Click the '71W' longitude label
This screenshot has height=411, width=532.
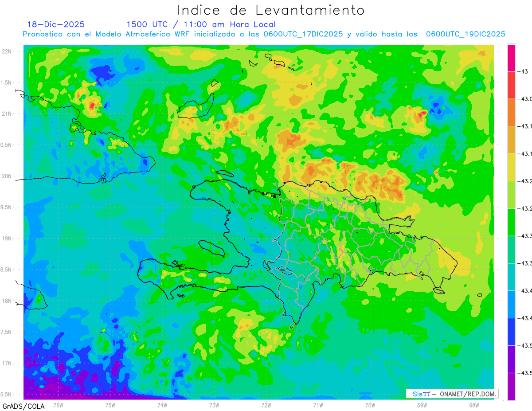(318, 405)
